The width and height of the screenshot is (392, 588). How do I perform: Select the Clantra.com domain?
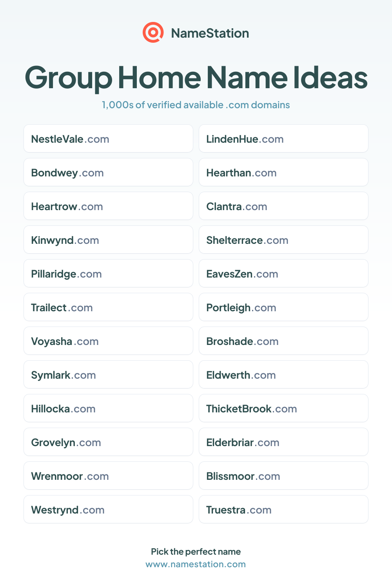pos(283,206)
